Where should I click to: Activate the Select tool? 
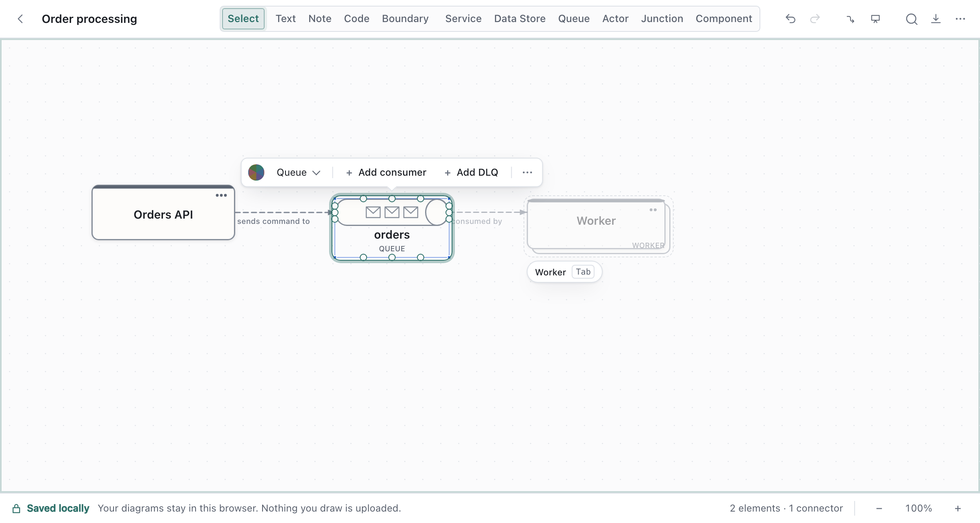coord(243,19)
